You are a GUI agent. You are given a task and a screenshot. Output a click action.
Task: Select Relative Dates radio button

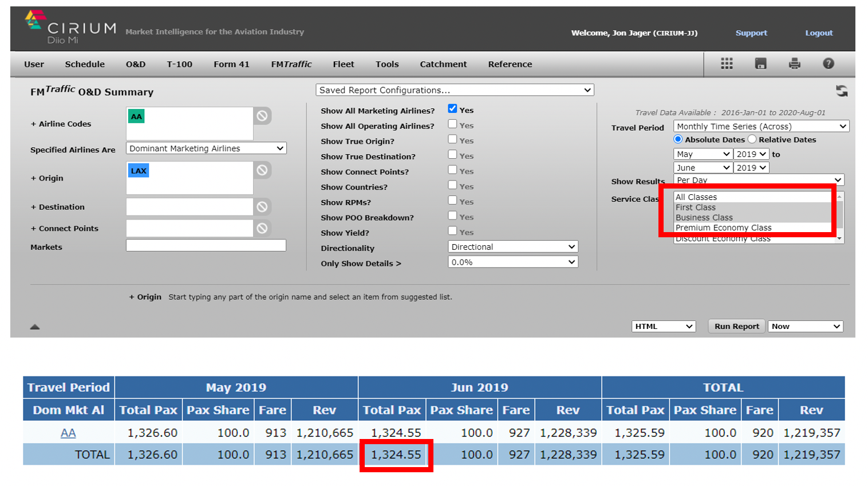tap(752, 139)
